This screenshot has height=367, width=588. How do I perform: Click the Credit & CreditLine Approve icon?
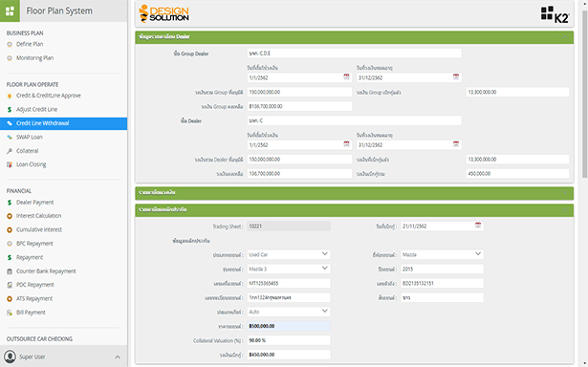[10, 96]
